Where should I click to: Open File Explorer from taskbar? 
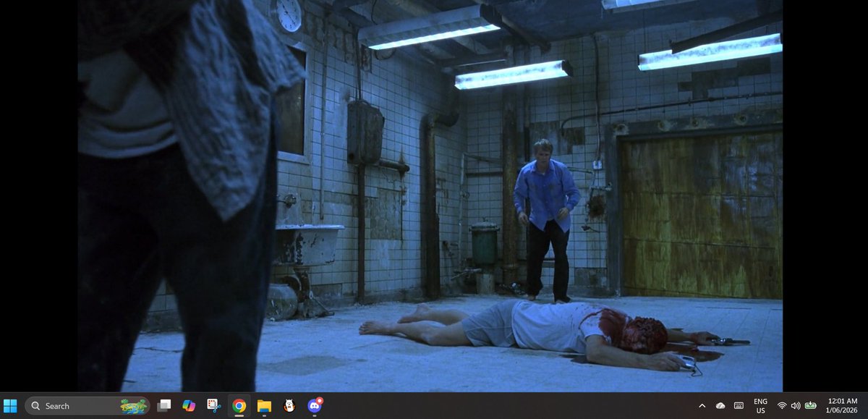[x=264, y=406]
